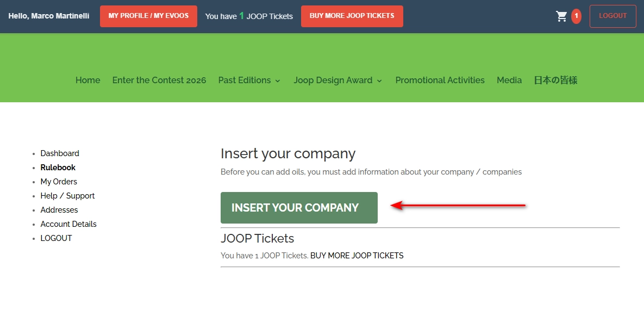This screenshot has width=644, height=322.
Task: Click the LOGOUT button in the top bar
Action: (x=613, y=16)
